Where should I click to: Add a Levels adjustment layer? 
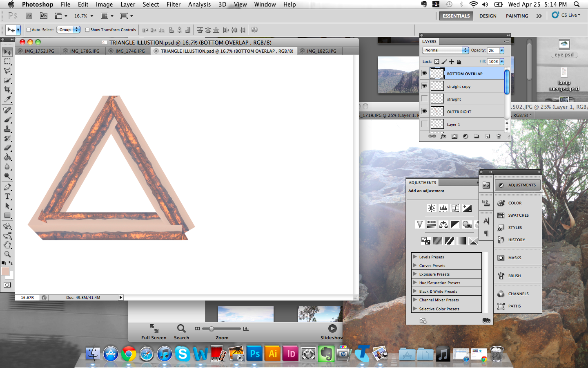443,208
